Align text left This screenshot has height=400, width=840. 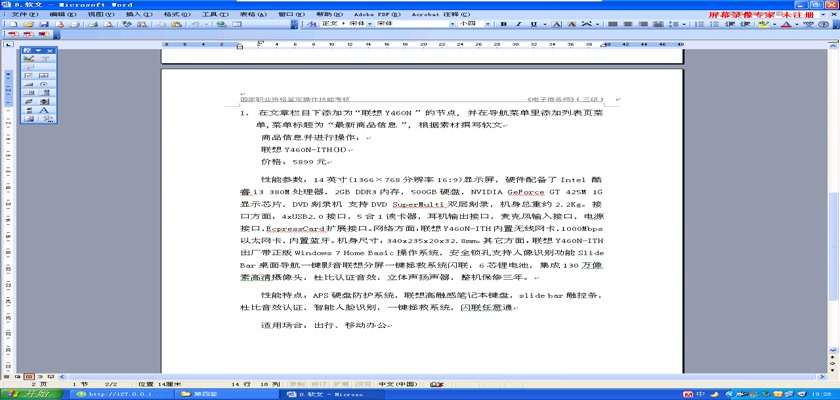click(x=612, y=24)
